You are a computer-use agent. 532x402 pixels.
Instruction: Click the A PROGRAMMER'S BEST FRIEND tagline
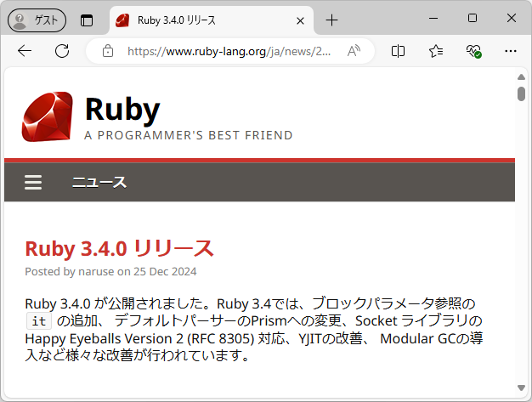click(x=189, y=135)
